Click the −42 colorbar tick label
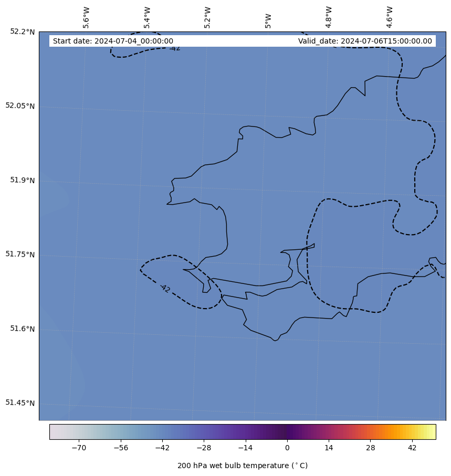 coord(162,448)
